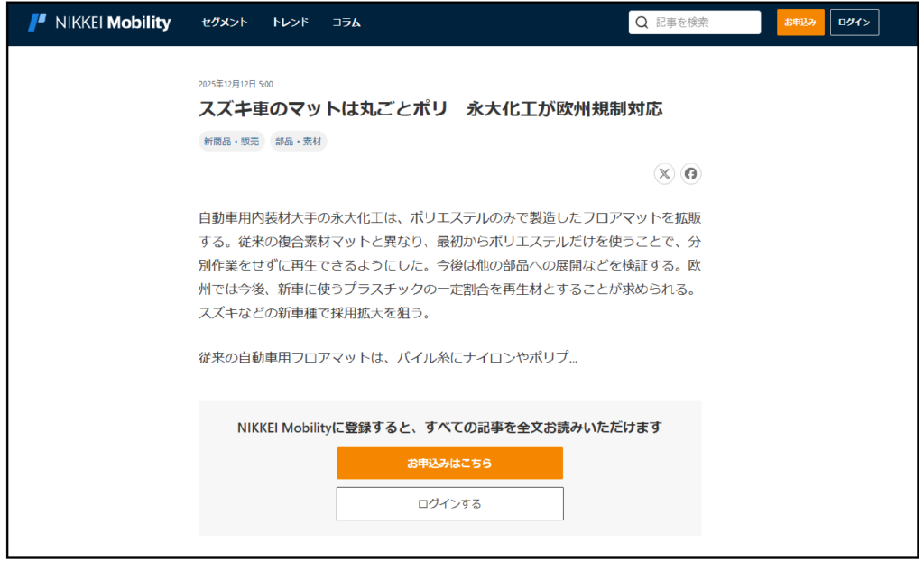Open the トレンド menu
The image size is (924, 561).
[290, 23]
